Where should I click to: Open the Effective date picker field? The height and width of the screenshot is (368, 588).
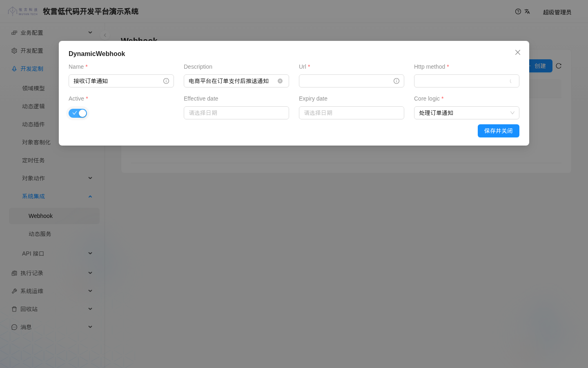click(x=236, y=113)
